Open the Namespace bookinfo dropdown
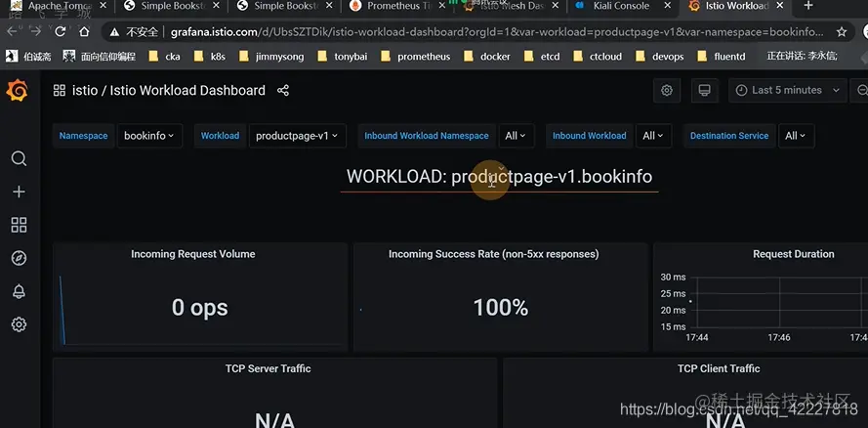 pos(149,136)
